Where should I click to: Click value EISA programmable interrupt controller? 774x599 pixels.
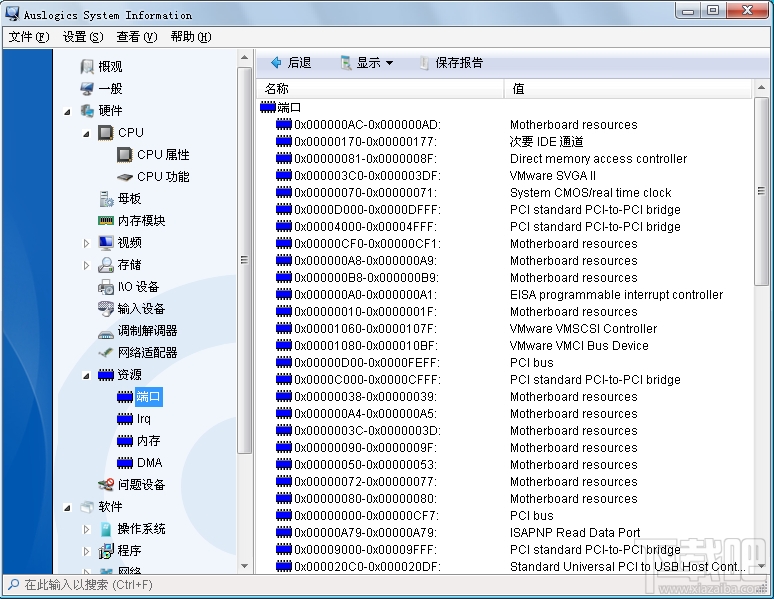click(616, 295)
